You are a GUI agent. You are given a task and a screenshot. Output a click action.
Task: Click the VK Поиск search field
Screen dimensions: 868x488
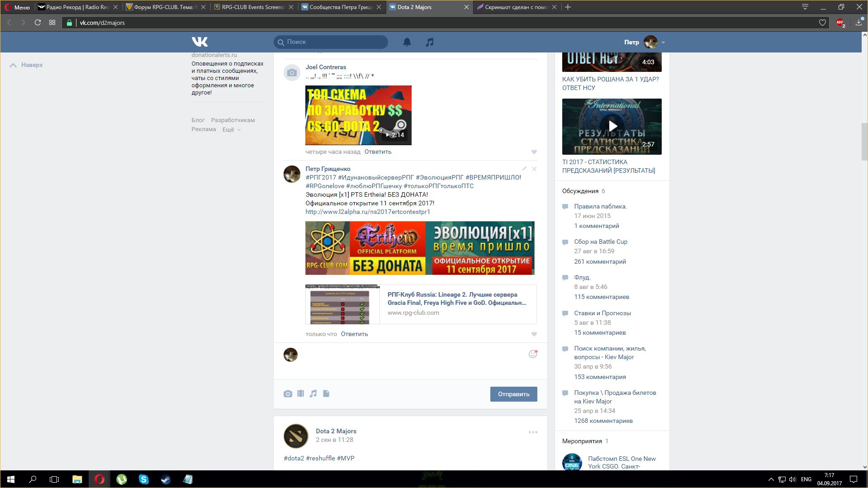pyautogui.click(x=331, y=42)
